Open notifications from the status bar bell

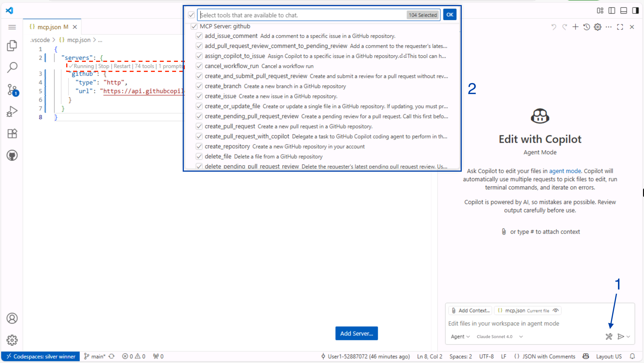pos(633,356)
